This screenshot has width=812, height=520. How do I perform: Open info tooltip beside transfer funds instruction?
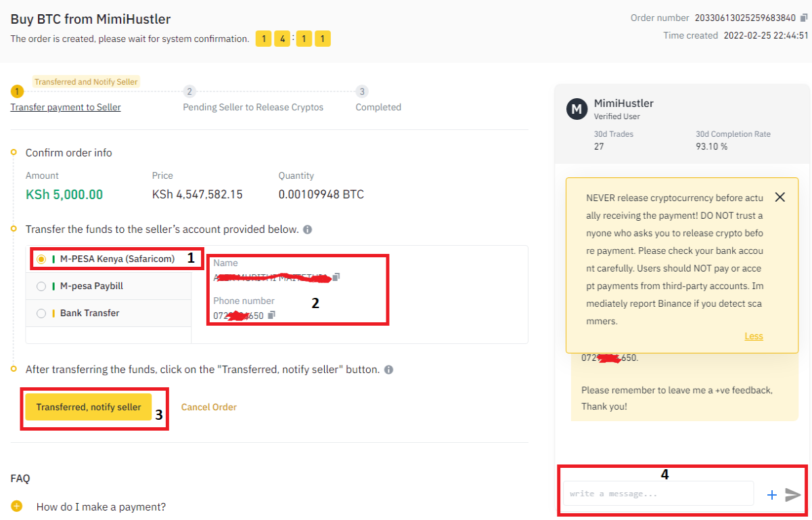coord(307,230)
